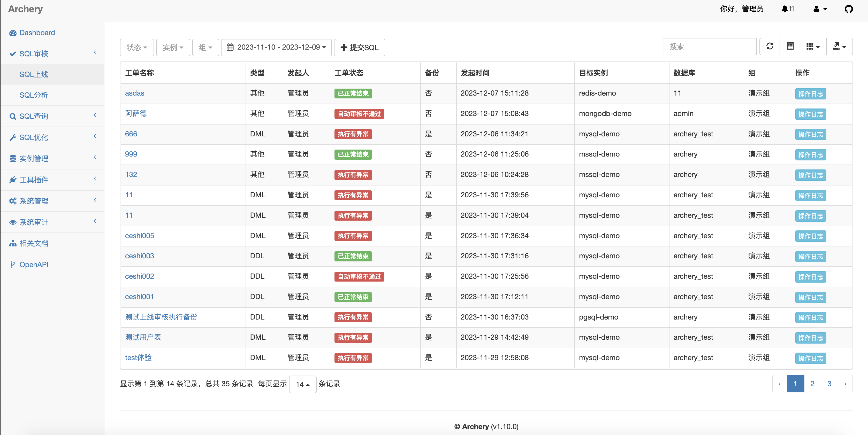
Task: Expand the SQL优化 sidebar chevron
Action: (95, 136)
